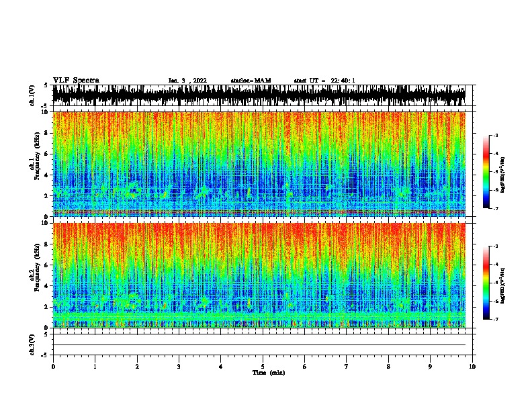The height and width of the screenshot is (411, 532).
Task: Click the ch.2 frequency tick label "8"
Action: [46, 244]
